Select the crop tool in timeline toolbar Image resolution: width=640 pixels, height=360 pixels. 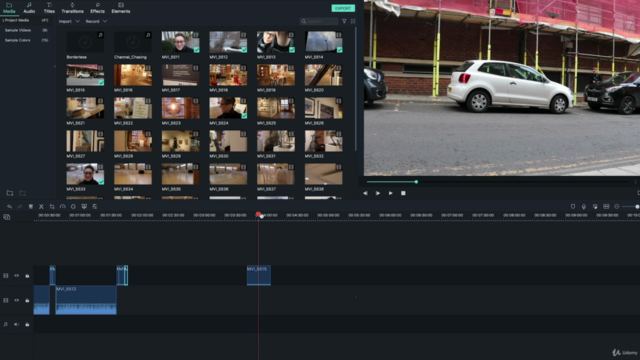52,207
